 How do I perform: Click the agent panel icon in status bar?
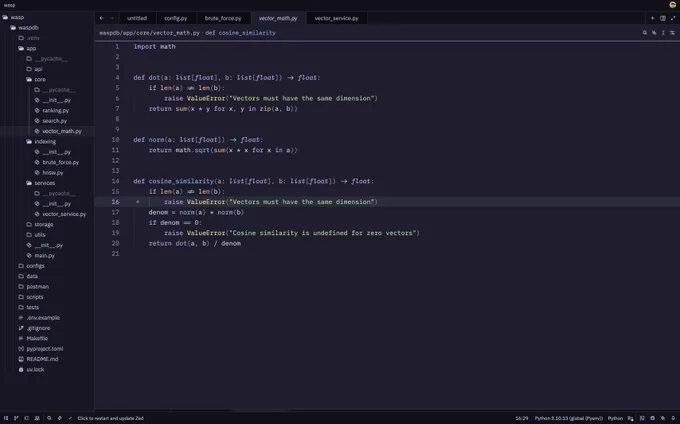pos(663,418)
